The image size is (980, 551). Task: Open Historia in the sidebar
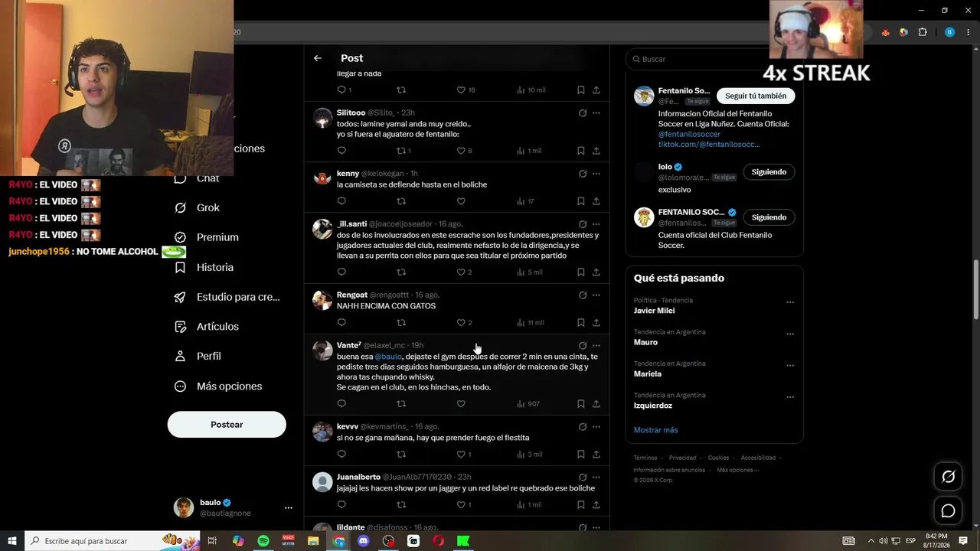click(x=204, y=267)
